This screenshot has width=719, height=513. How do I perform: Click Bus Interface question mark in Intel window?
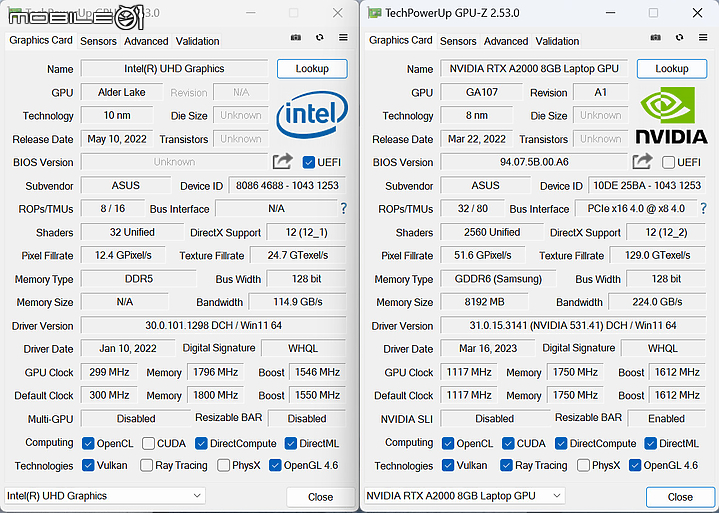pyautogui.click(x=343, y=209)
